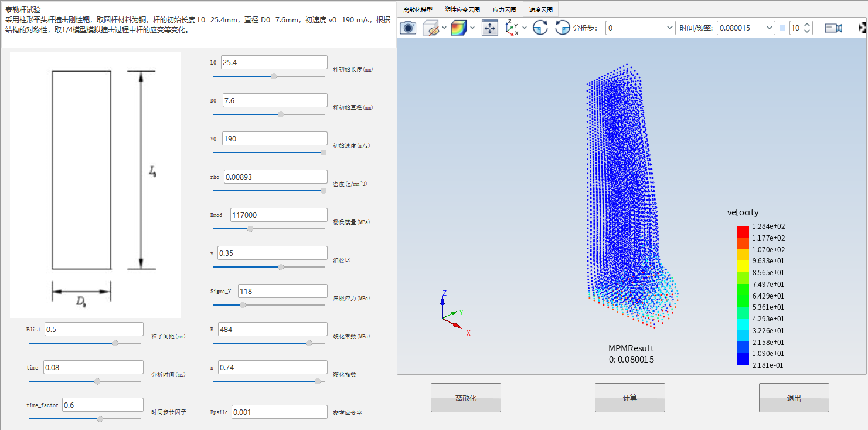Click the XYZ coordinate triad in the viewport
868x430 pixels.
coord(455,313)
